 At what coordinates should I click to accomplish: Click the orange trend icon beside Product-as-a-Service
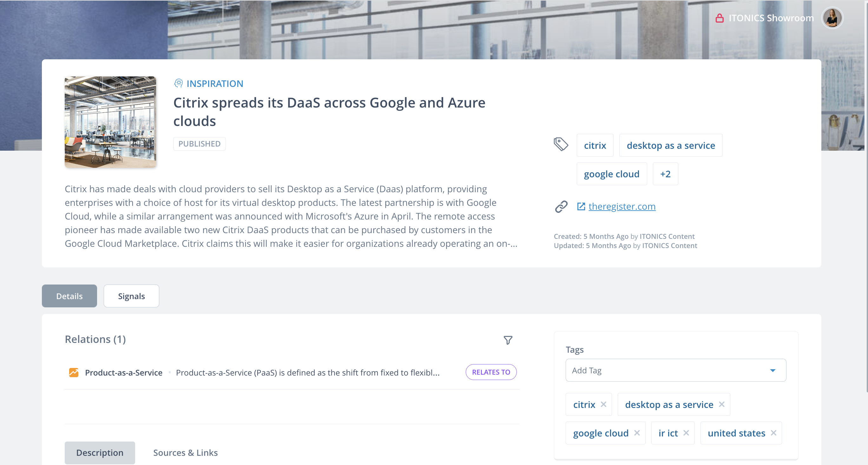pos(74,372)
